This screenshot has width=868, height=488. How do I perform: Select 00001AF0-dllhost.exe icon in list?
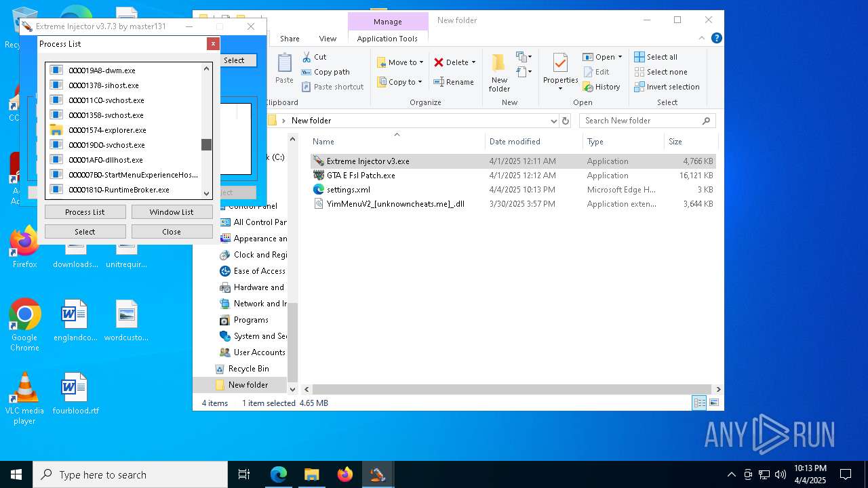(56, 160)
